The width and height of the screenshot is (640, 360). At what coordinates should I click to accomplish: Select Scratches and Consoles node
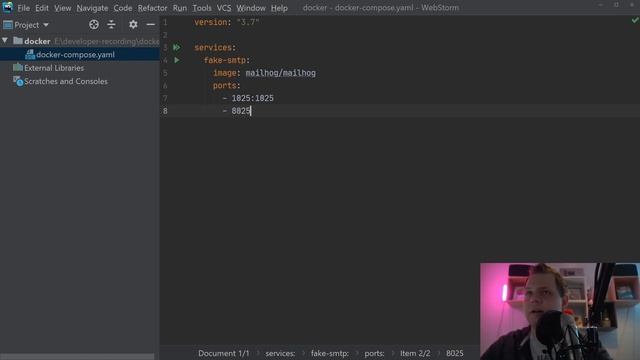click(66, 82)
